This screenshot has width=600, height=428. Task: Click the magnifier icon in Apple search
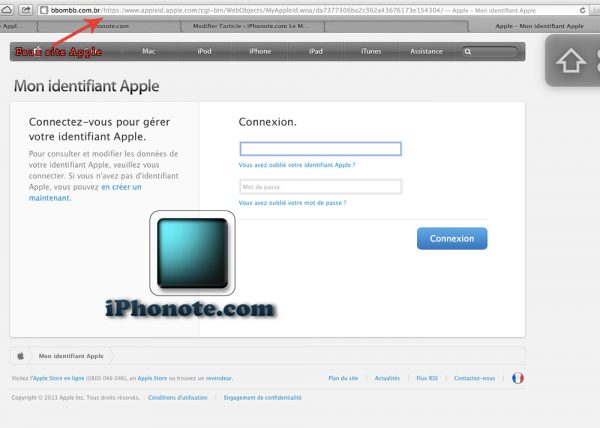(x=468, y=52)
